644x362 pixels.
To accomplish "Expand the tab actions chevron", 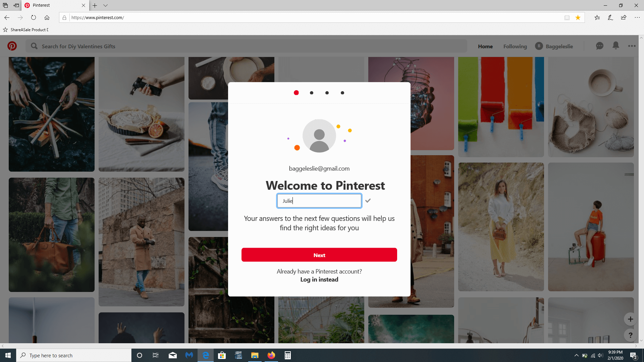I will click(x=106, y=5).
